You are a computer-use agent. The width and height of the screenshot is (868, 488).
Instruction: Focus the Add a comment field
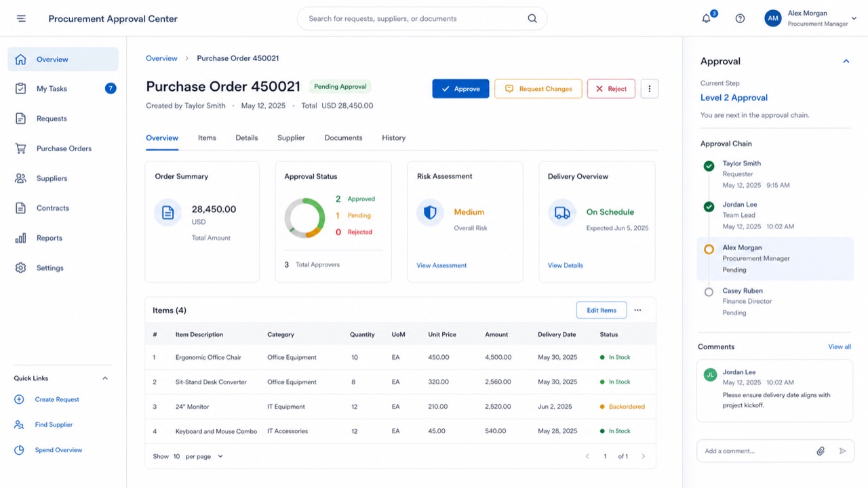tap(755, 451)
